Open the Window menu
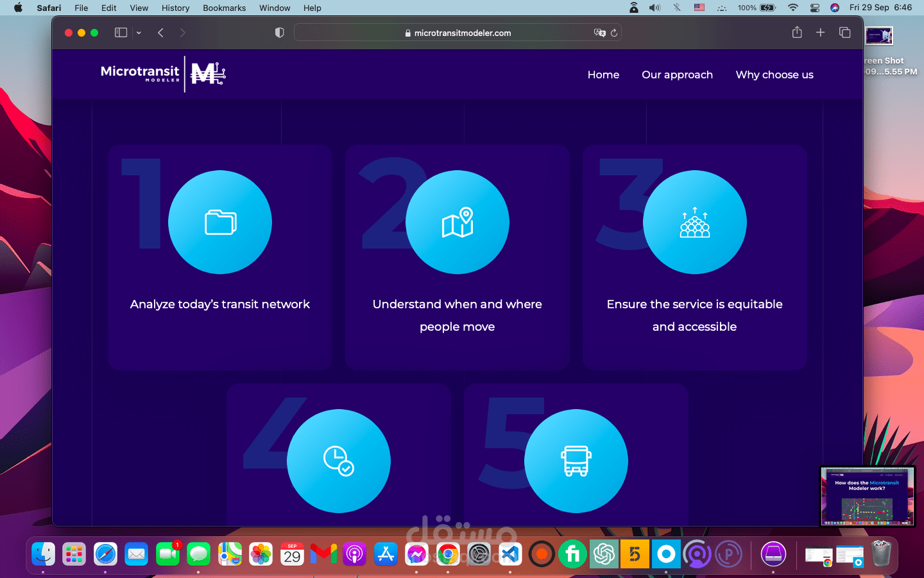The height and width of the screenshot is (578, 924). coord(275,8)
